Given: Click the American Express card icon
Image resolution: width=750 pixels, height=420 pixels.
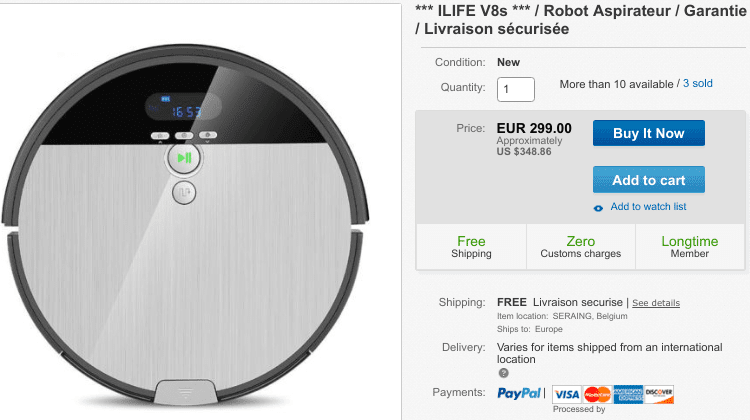Looking at the screenshot, I should pyautogui.click(x=628, y=394).
